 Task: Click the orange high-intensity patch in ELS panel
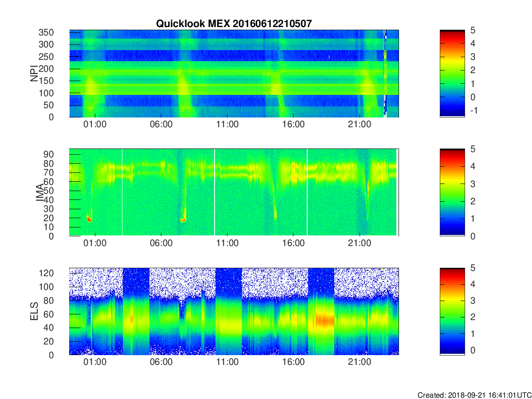(324, 320)
